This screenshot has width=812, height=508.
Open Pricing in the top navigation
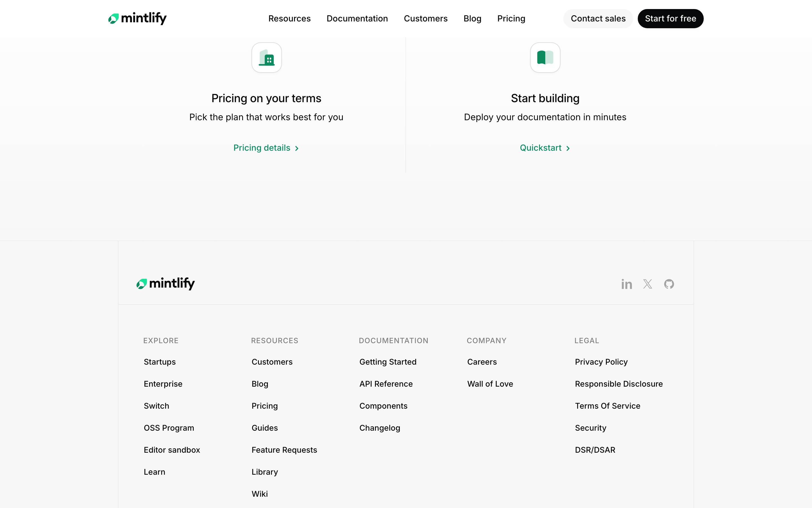tap(511, 18)
